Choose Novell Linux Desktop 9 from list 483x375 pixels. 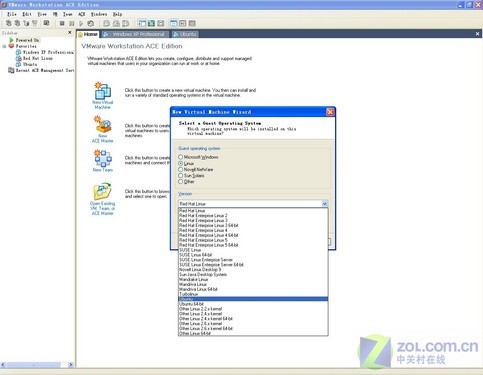pos(253,269)
